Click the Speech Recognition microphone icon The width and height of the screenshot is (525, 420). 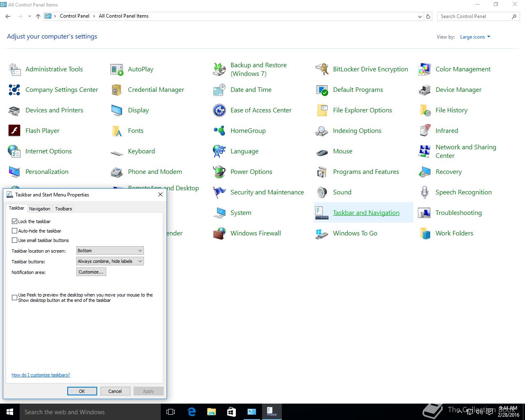pyautogui.click(x=425, y=192)
